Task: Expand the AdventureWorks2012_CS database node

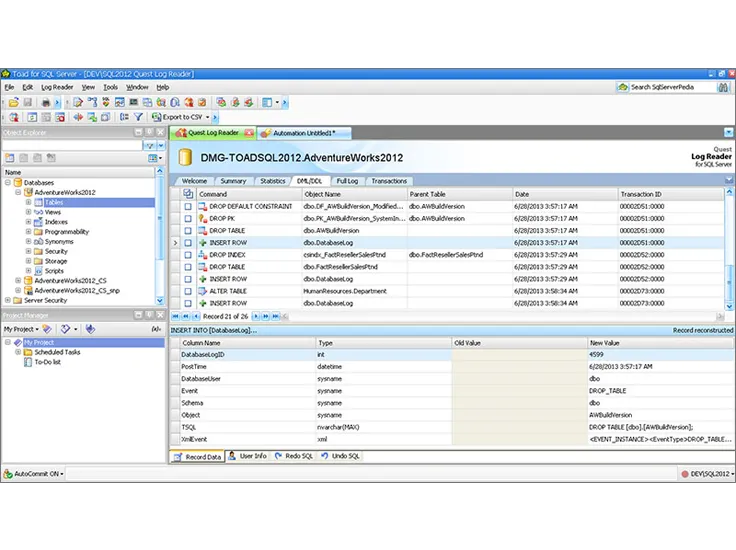Action: tap(17, 281)
